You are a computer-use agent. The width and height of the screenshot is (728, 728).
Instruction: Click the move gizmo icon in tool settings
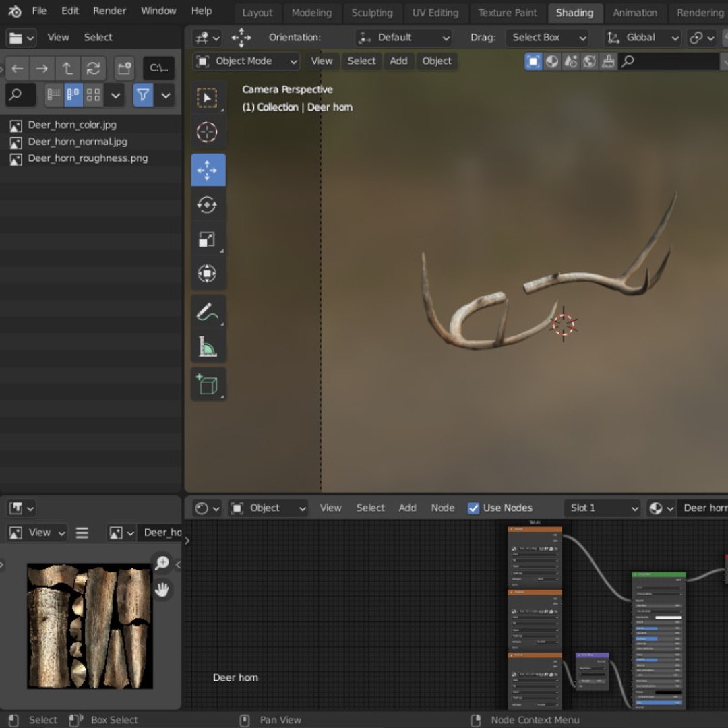pyautogui.click(x=241, y=38)
